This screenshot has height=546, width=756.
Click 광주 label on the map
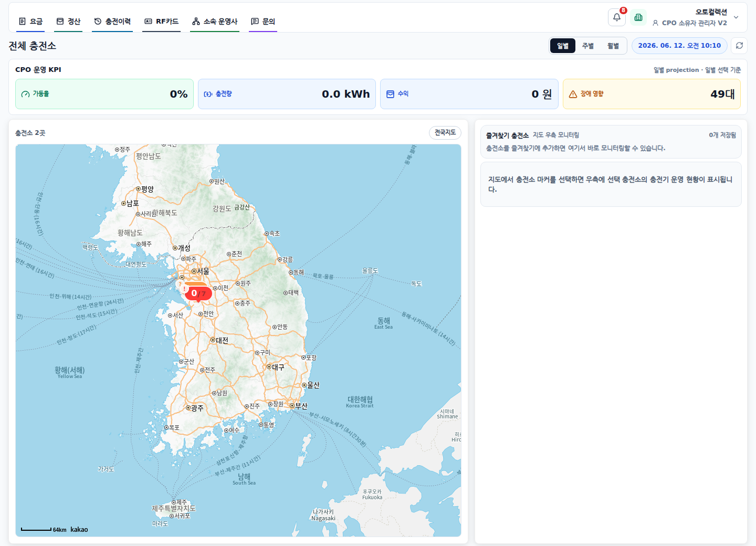click(x=197, y=408)
